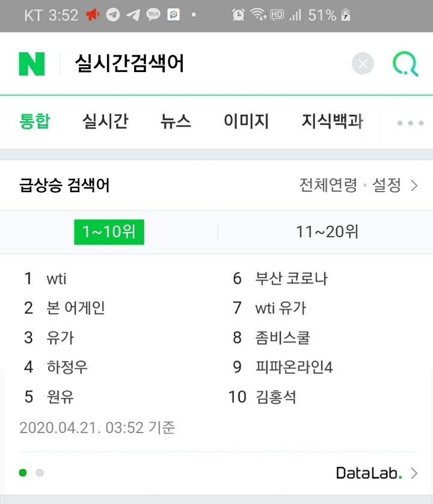Tap the green search magnifier icon

pos(405,64)
